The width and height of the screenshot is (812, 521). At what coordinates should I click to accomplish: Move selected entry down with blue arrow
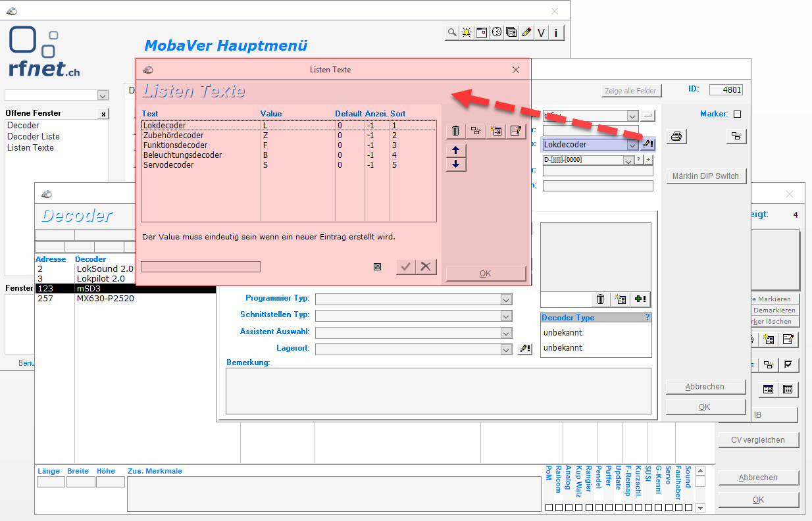[x=455, y=164]
